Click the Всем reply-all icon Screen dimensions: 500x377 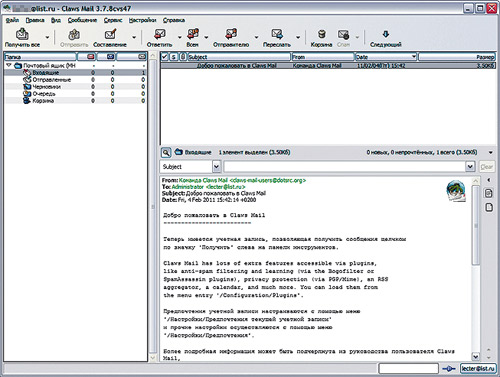(x=193, y=34)
